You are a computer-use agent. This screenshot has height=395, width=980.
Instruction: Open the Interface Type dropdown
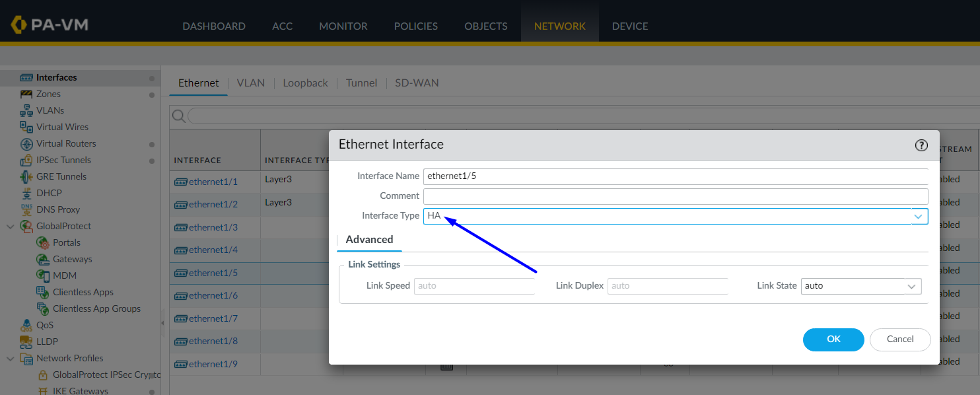918,216
